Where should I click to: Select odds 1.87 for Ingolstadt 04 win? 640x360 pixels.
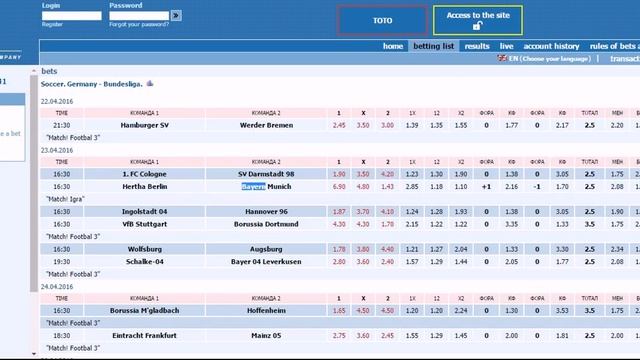339,211
